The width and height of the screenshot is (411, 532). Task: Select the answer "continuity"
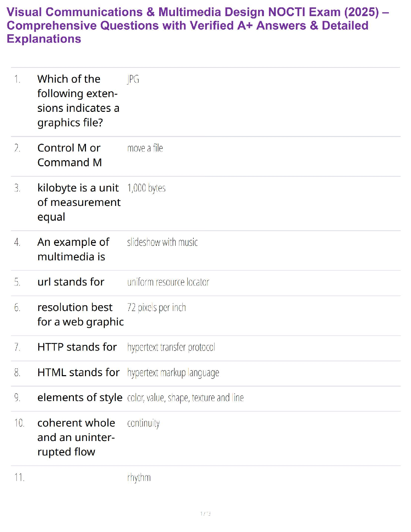143,423
